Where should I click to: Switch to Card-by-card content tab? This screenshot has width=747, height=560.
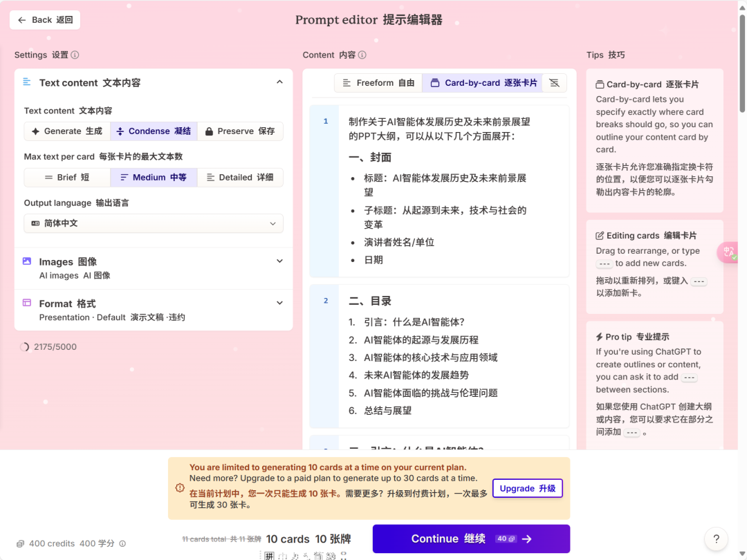[483, 83]
